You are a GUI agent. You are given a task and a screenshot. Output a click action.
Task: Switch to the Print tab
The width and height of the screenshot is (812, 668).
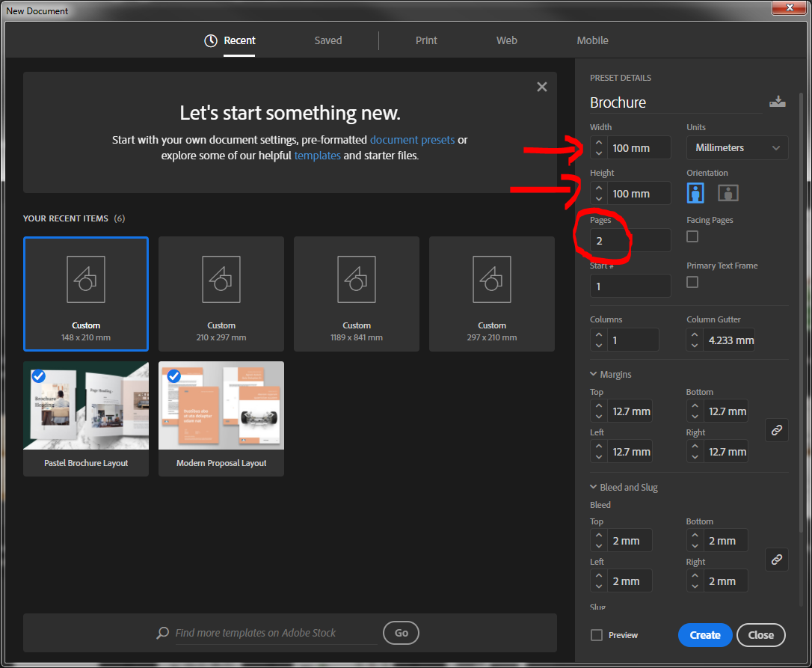426,40
